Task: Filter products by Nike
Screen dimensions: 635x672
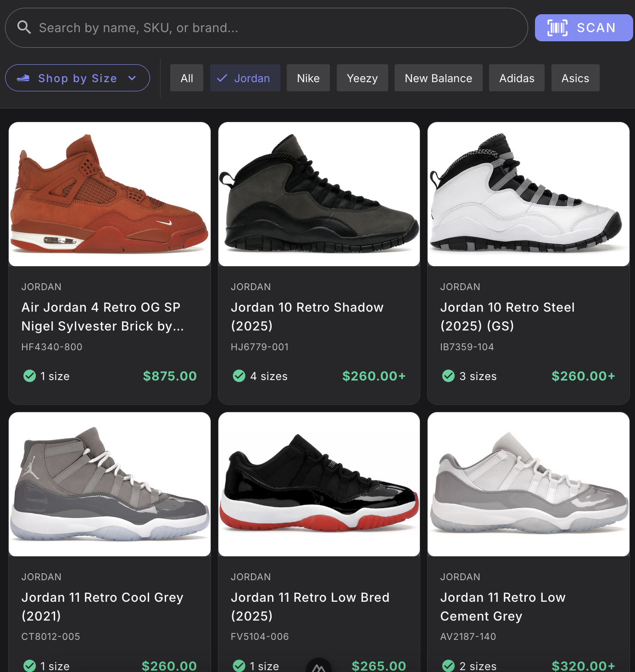Action: (308, 78)
